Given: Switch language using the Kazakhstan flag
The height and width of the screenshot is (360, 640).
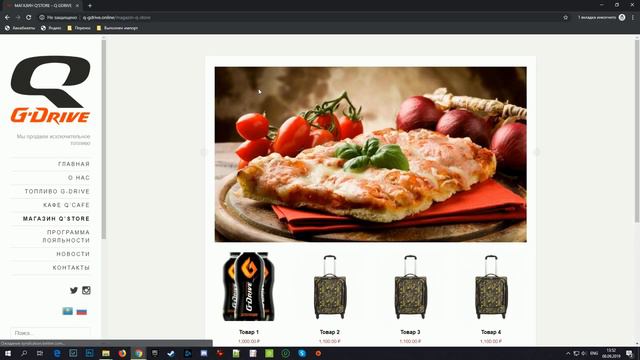Looking at the screenshot, I should click(x=67, y=311).
